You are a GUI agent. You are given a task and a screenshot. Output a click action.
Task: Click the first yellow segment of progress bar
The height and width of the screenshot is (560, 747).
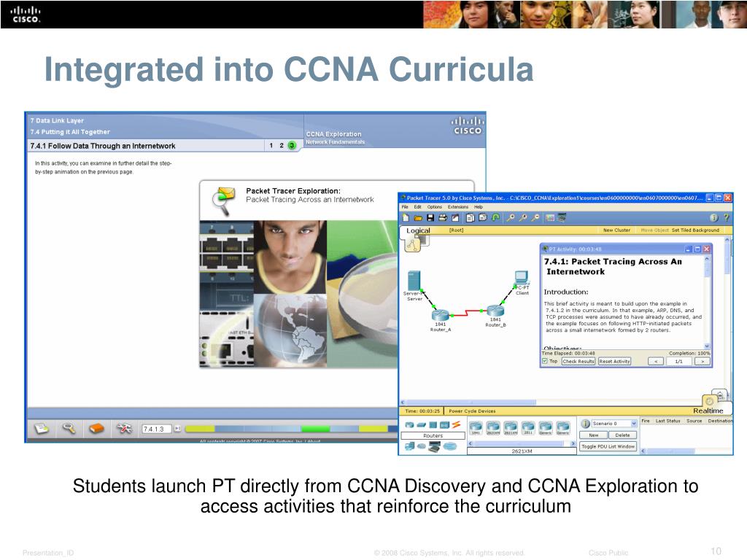[200, 429]
